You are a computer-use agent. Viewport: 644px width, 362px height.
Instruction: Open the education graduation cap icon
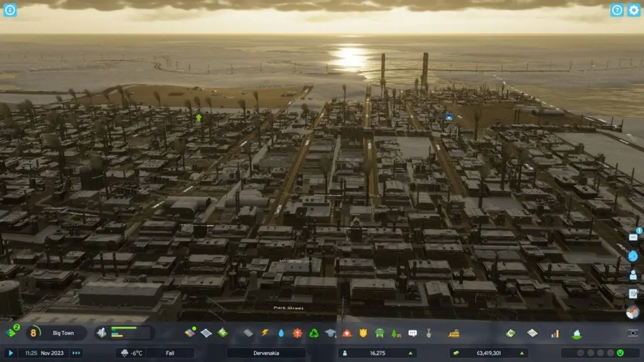tap(330, 333)
